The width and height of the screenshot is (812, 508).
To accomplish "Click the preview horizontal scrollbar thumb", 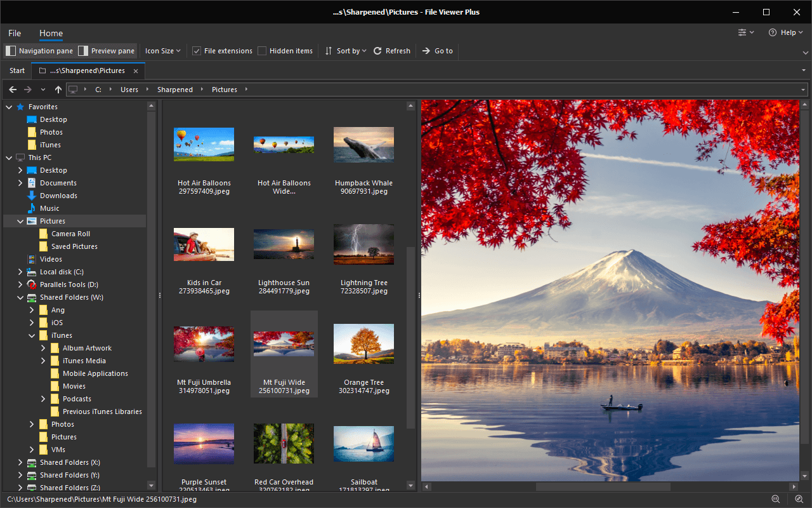I will 603,487.
